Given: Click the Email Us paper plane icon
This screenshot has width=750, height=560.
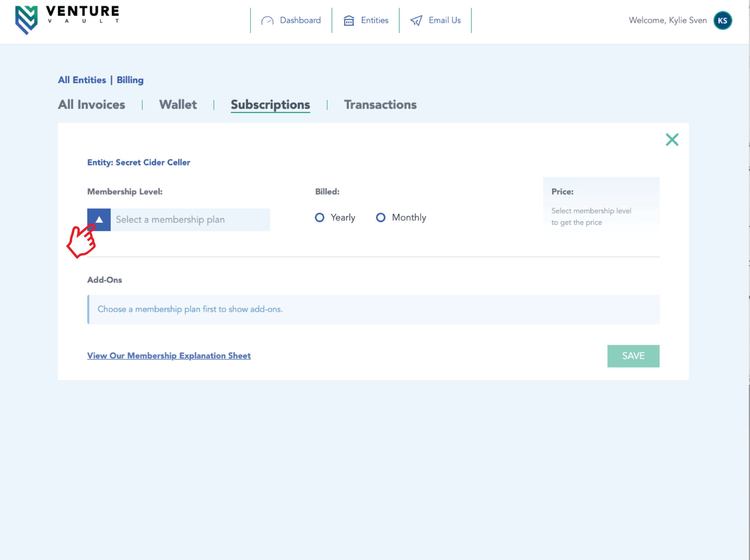Looking at the screenshot, I should 416,21.
